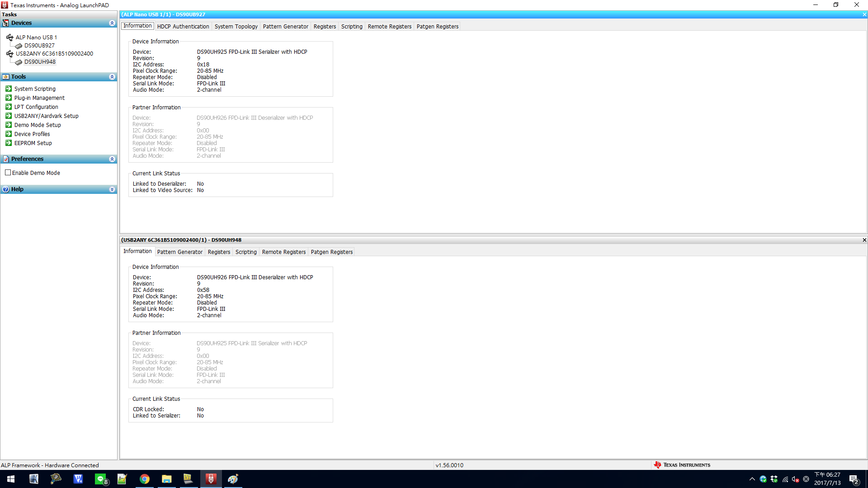Screen dimensions: 868x488
Task: Click the green arrow icon for EEPROM Setup
Action: [9, 143]
